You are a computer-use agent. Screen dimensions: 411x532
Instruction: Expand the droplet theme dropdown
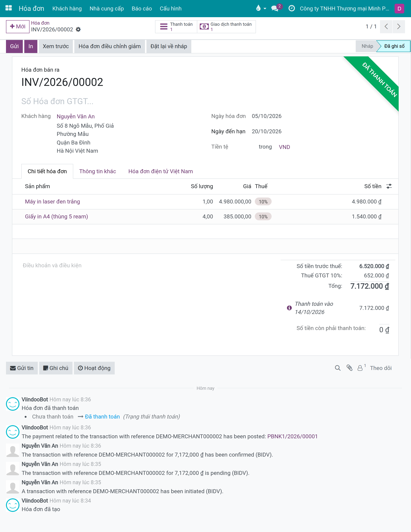coord(261,8)
